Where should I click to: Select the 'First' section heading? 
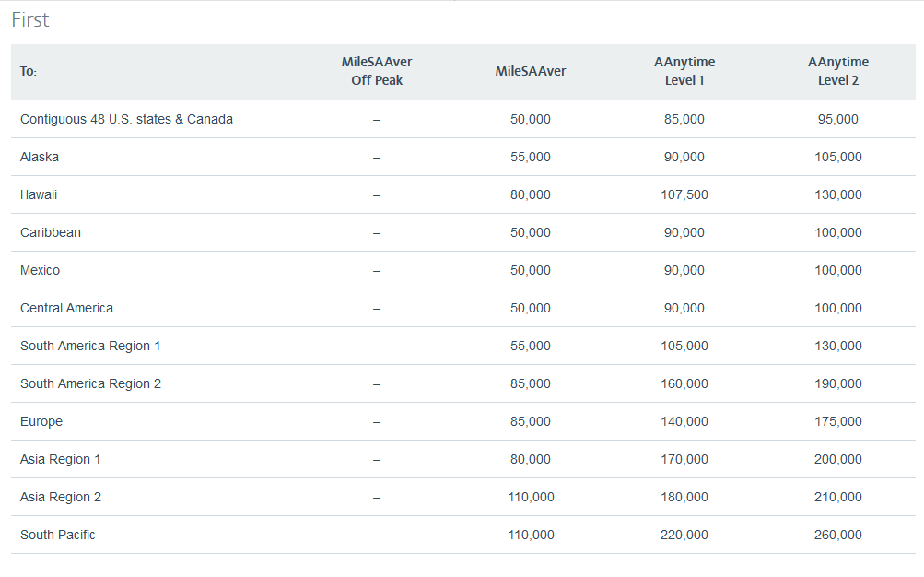coord(30,19)
